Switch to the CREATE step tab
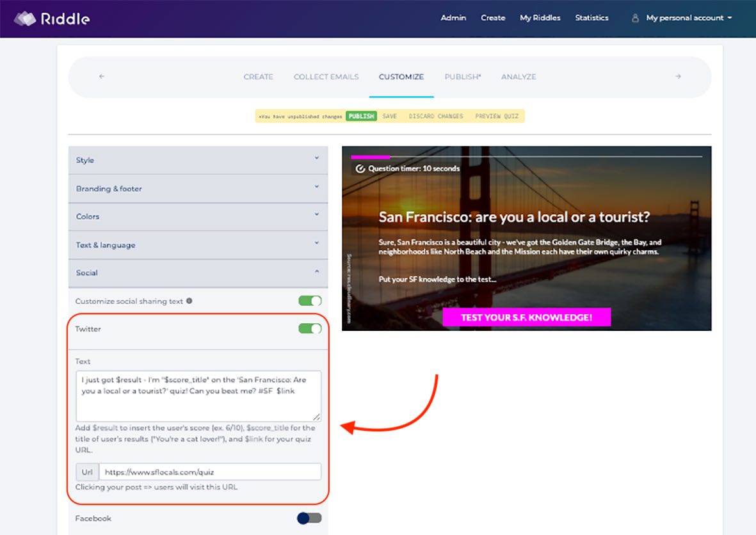Viewport: 756px width, 535px height. [259, 77]
